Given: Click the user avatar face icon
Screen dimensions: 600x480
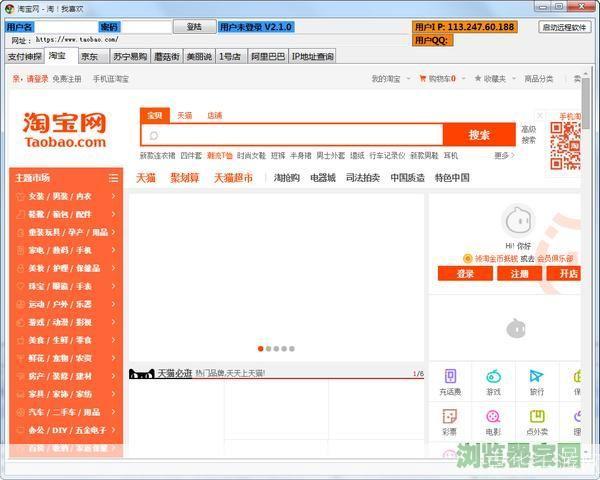Looking at the screenshot, I should click(x=518, y=221).
